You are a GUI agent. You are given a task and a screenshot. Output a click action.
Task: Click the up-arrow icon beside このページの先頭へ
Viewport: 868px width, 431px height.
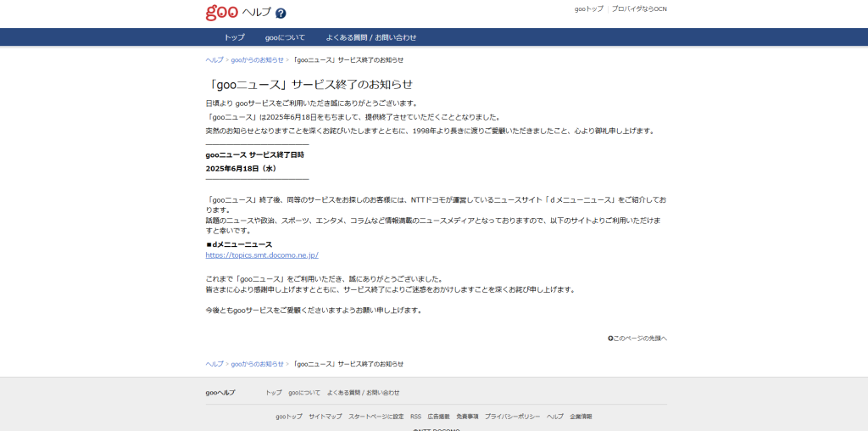tap(610, 338)
